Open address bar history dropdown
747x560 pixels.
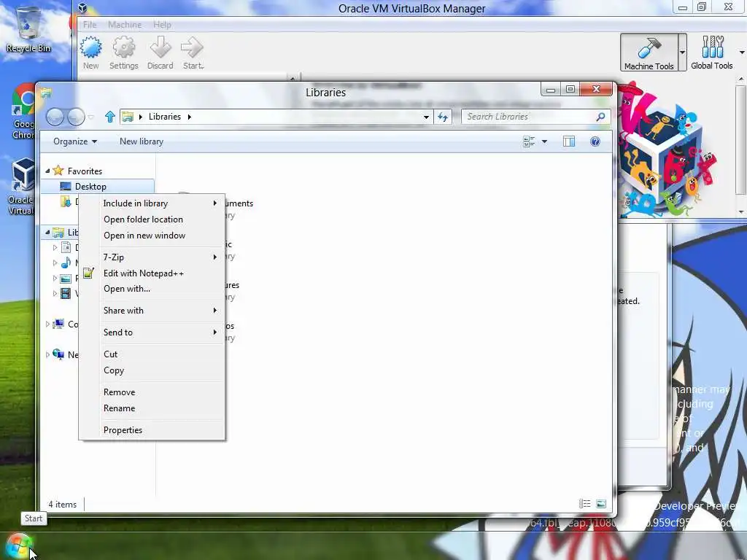[426, 117]
